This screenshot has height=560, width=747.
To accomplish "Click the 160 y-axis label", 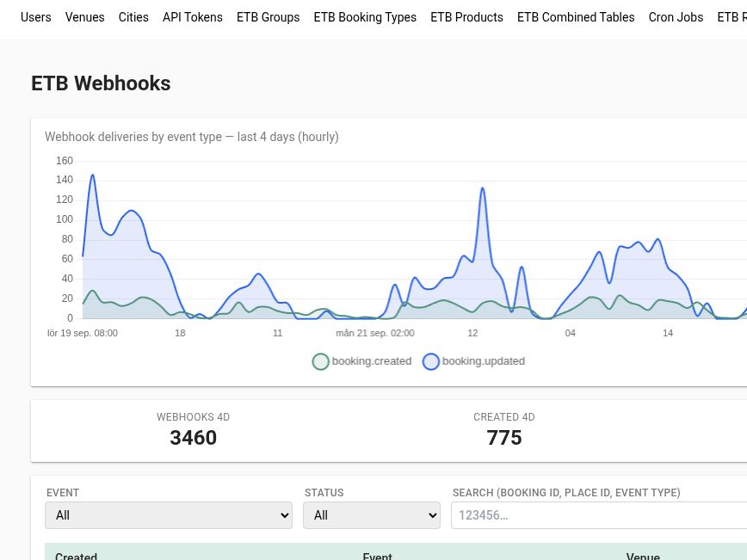I will coord(65,161).
